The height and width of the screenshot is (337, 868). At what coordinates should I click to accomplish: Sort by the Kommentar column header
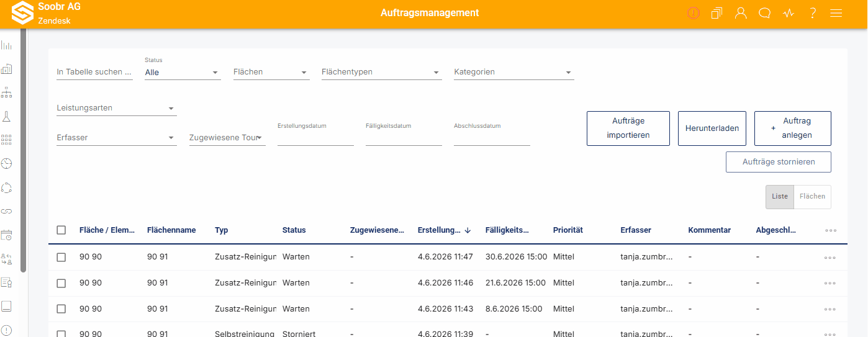[x=709, y=230]
